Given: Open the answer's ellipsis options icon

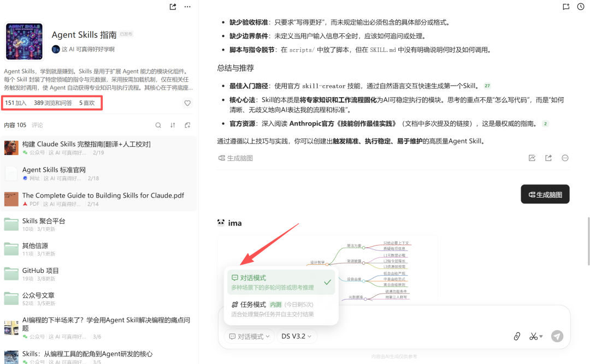Looking at the screenshot, I should tap(564, 158).
